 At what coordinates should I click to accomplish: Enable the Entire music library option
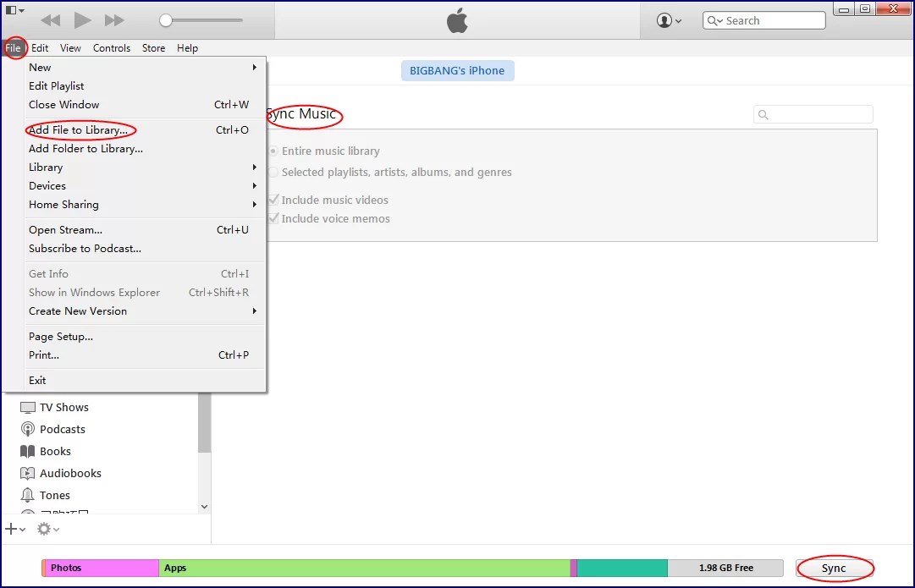coord(273,151)
